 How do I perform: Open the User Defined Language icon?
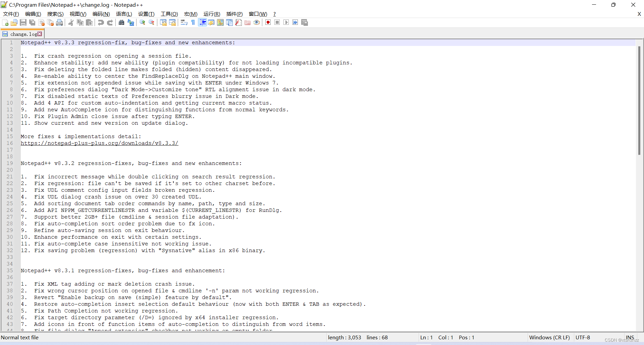[211, 22]
